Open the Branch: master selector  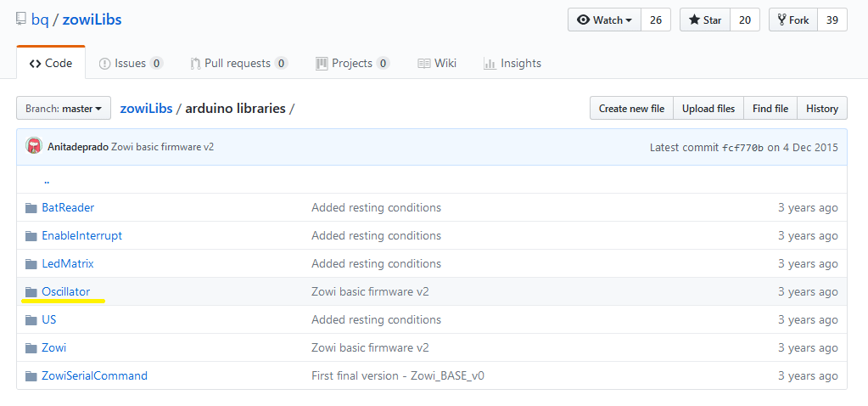pyautogui.click(x=64, y=109)
